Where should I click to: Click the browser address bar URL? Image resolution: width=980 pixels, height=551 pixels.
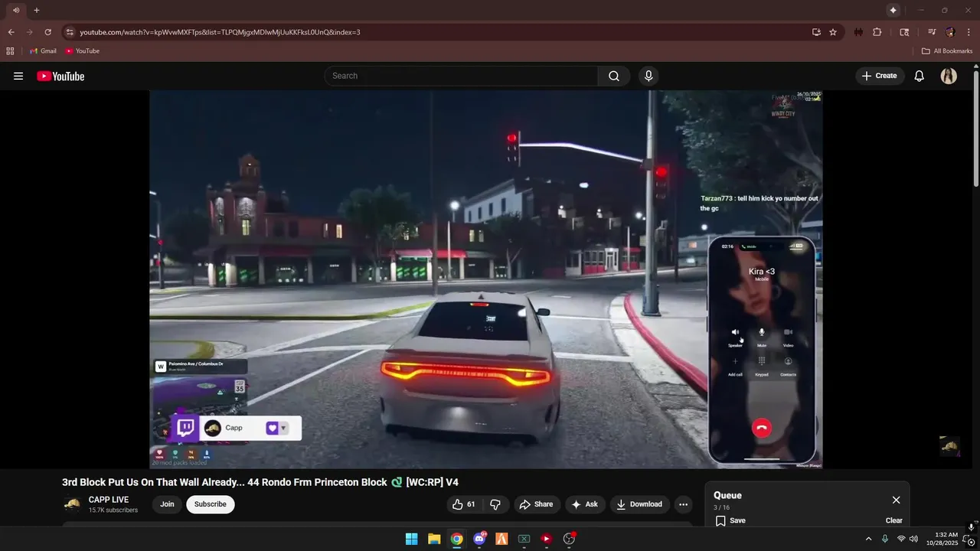[x=220, y=32]
